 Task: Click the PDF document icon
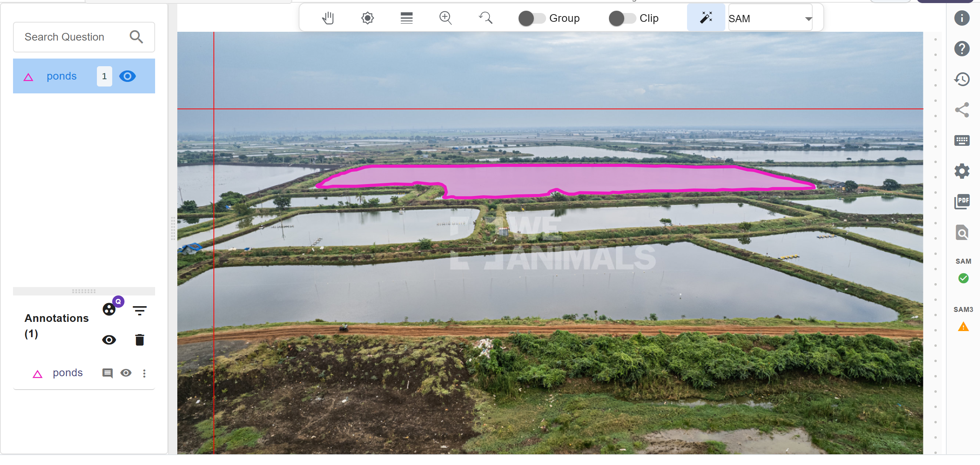pos(962,201)
